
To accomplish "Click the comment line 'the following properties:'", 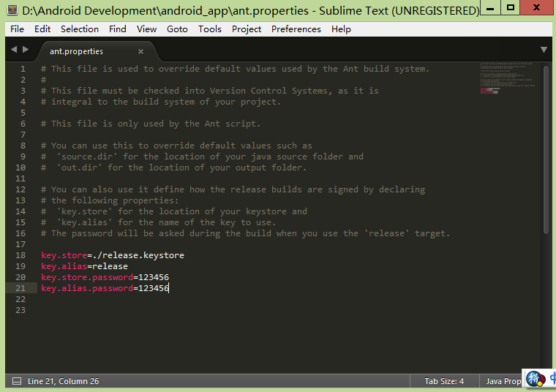I will [x=110, y=200].
